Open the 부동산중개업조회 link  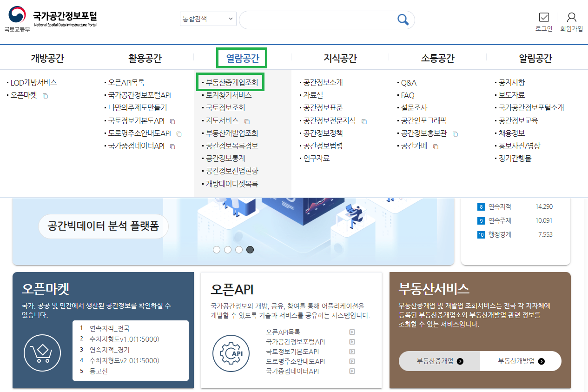(x=231, y=82)
